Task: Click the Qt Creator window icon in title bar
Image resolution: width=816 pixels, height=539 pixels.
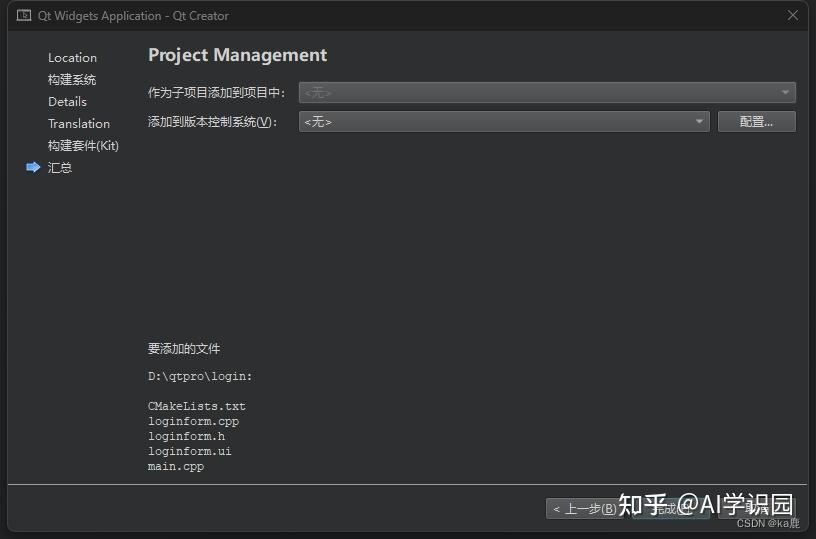Action: point(24,16)
